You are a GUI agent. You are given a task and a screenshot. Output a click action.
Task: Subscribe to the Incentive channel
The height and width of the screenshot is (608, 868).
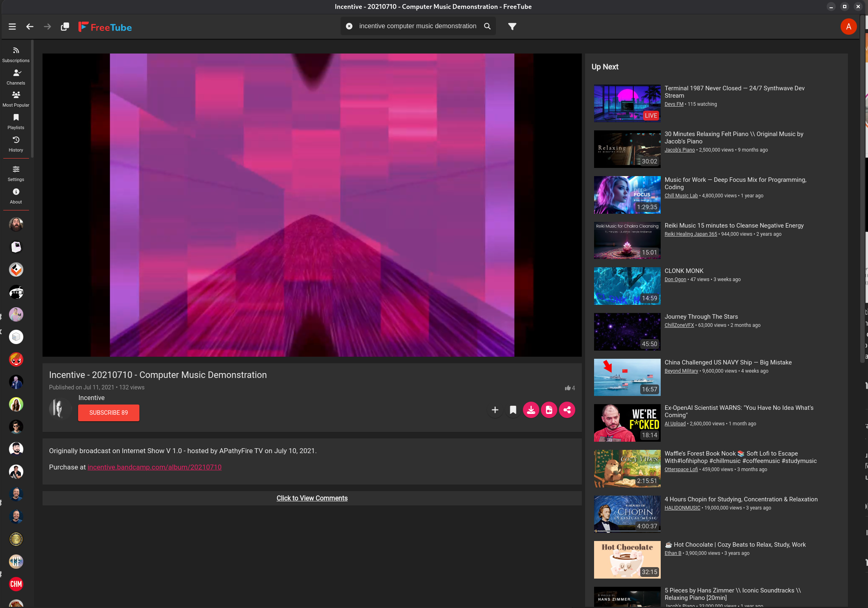tap(108, 413)
